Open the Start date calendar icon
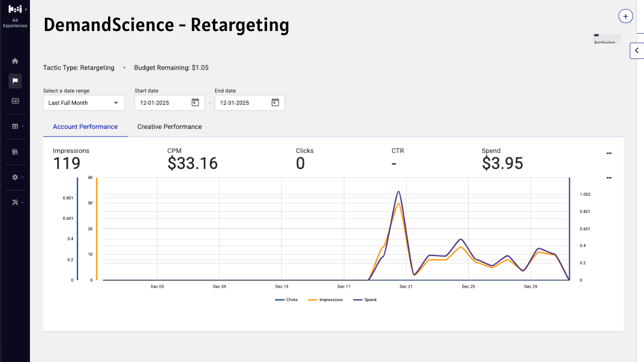 [x=195, y=103]
